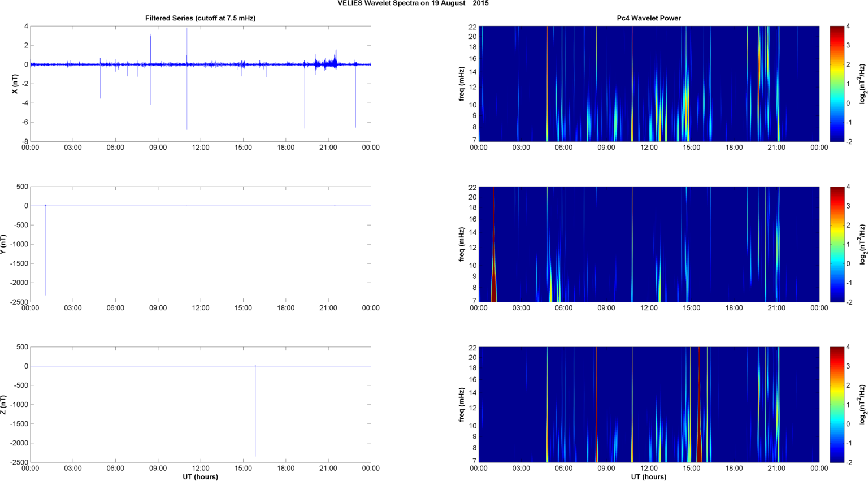The width and height of the screenshot is (868, 481).
Task: Click the VELIES Wavelet Spectra main title
Action: (413, 3)
